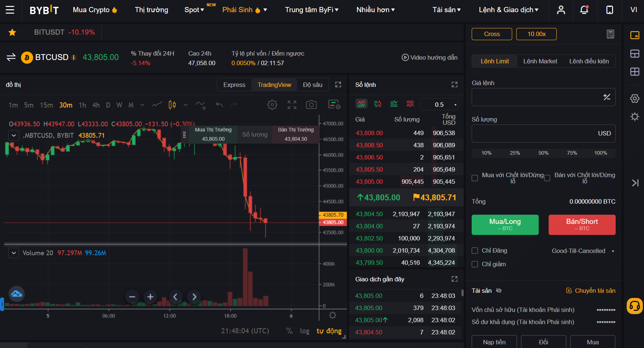644x348 pixels.
Task: Switch to Lệnh điều kiện tab
Action: [589, 61]
